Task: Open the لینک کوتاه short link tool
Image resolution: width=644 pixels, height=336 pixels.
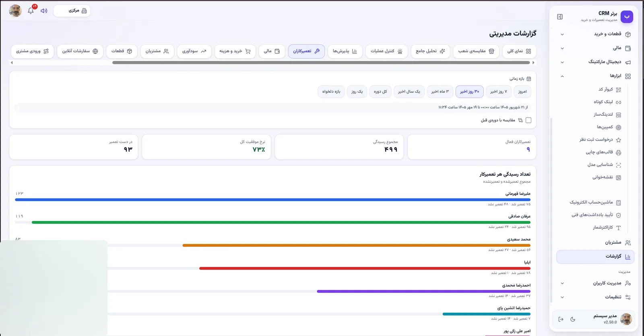Action: 607,102
